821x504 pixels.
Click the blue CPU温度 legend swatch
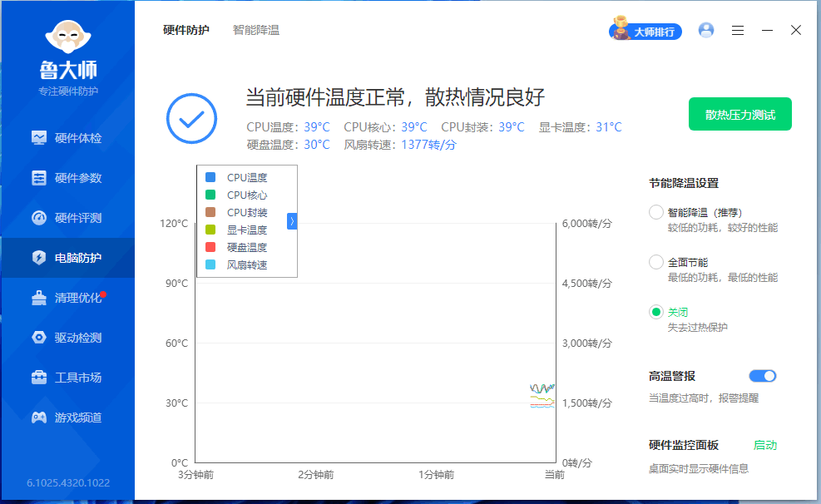point(210,177)
